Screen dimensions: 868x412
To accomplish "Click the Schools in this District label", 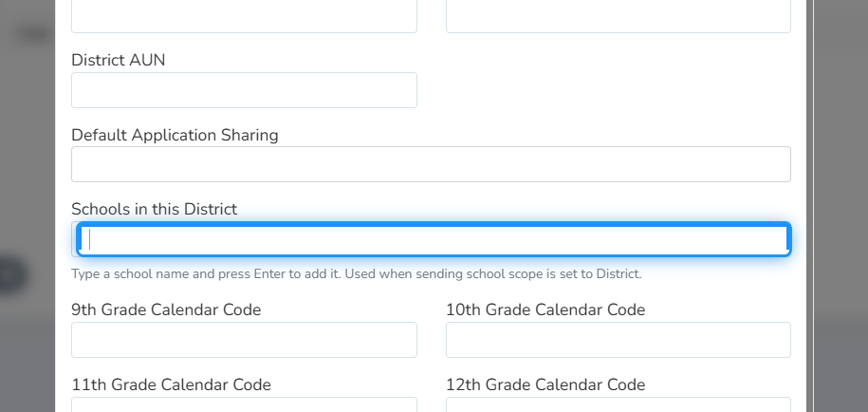I will coord(154,209).
